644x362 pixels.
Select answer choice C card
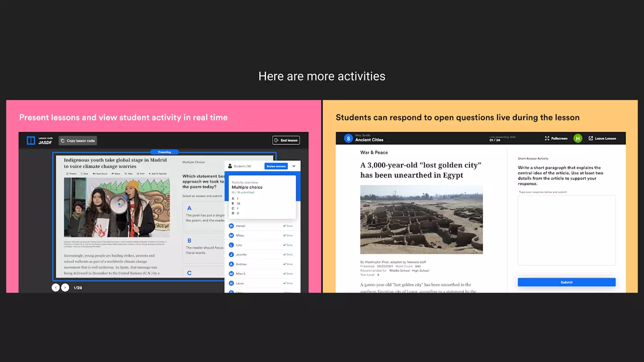[x=203, y=272]
